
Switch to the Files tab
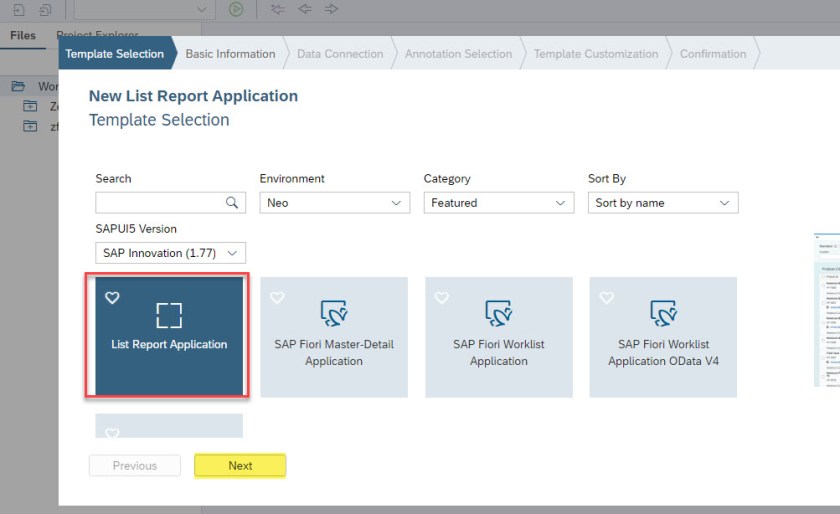click(x=22, y=35)
